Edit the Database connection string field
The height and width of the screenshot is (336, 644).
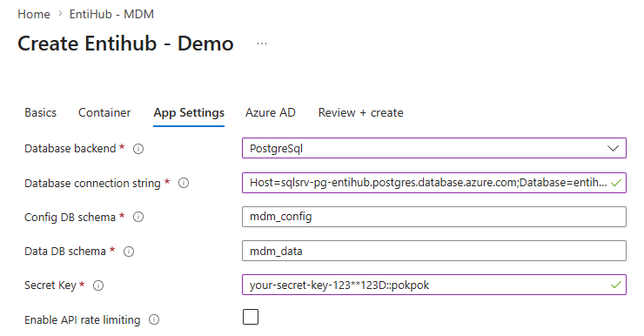(434, 183)
